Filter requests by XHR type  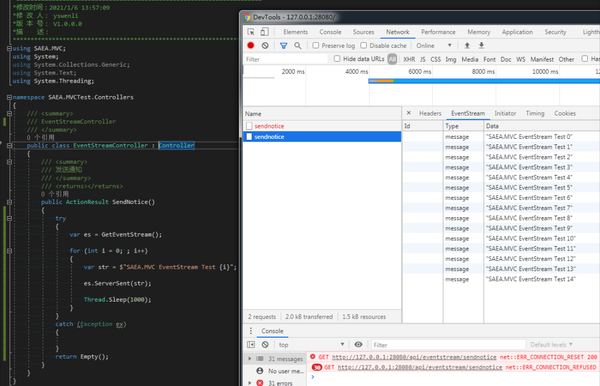[x=409, y=59]
